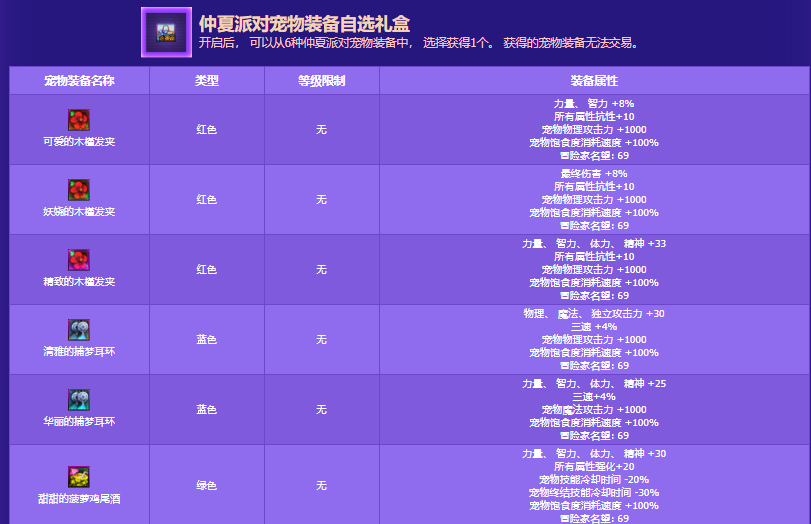Click the 宠物装备名称 column header
This screenshot has width=811, height=524.
click(x=79, y=80)
